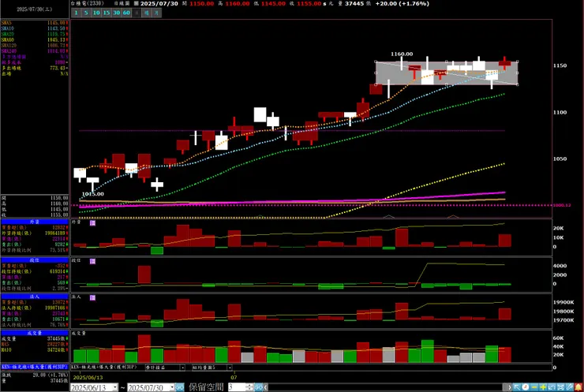Viewport: 584px width, 392px height.
Task: Open the end date dropdown 2025/07/30
Action: [x=172, y=387]
